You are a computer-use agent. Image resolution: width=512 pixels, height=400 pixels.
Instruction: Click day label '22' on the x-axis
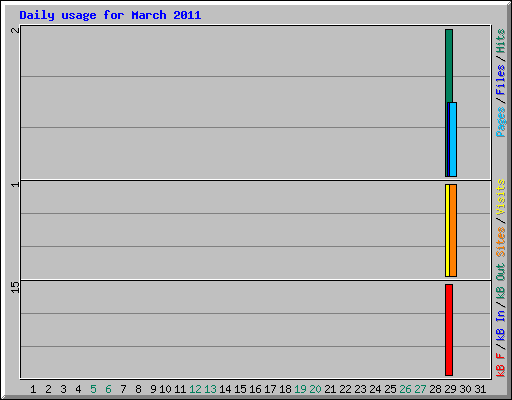345,389
